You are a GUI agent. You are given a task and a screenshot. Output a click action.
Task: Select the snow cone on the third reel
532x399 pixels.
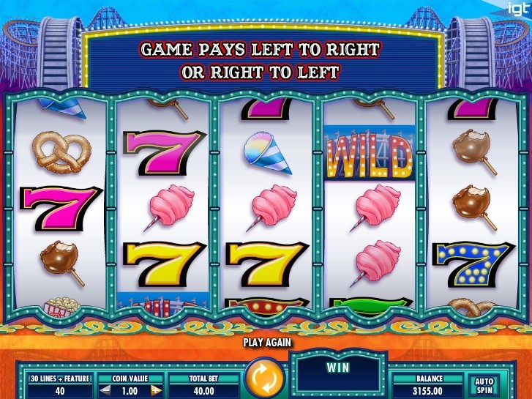coord(266,152)
